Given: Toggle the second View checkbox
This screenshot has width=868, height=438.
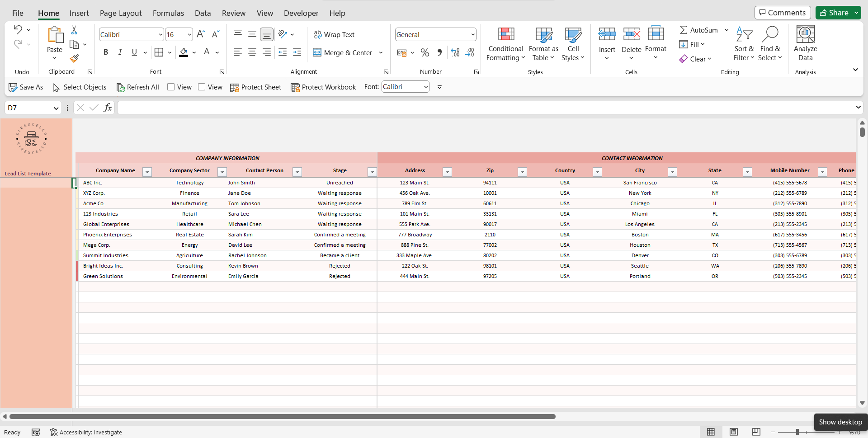Looking at the screenshot, I should pyautogui.click(x=202, y=87).
